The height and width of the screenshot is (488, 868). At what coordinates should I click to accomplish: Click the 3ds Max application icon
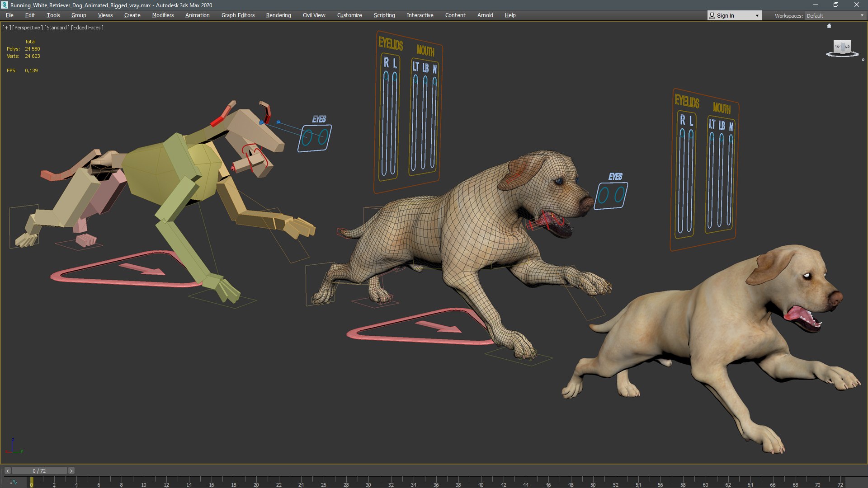click(x=5, y=5)
